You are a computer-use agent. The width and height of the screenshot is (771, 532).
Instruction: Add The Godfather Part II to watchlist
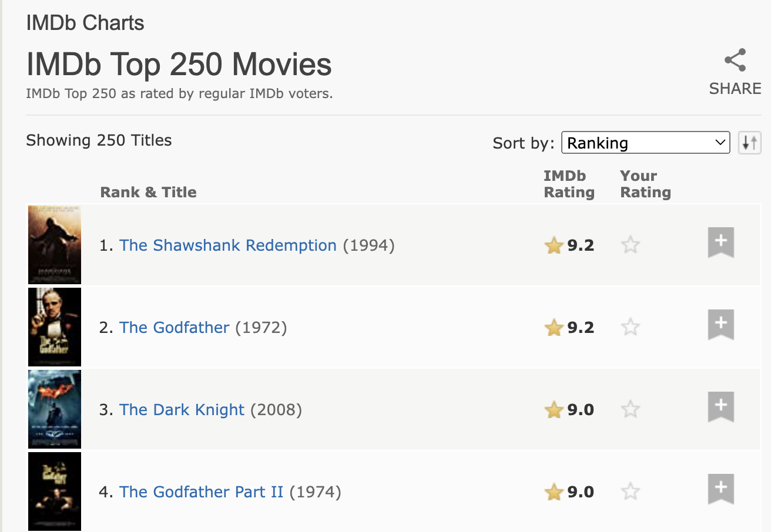pyautogui.click(x=720, y=489)
